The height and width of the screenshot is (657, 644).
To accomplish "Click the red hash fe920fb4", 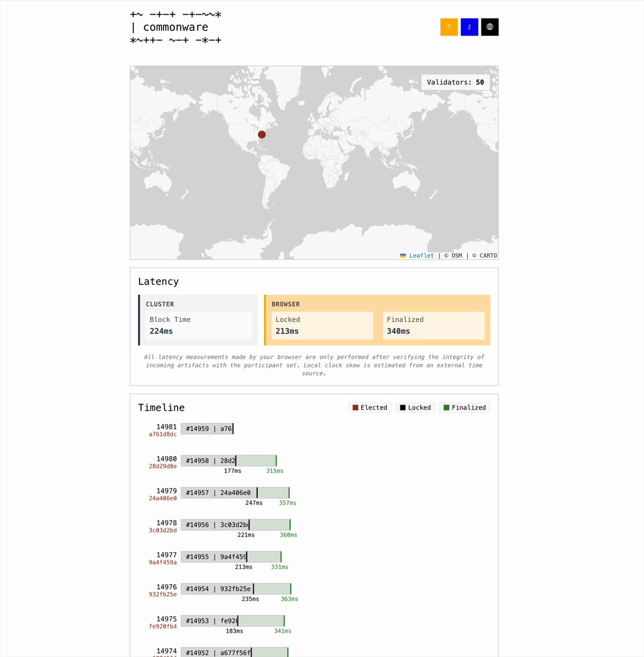I will tap(163, 626).
